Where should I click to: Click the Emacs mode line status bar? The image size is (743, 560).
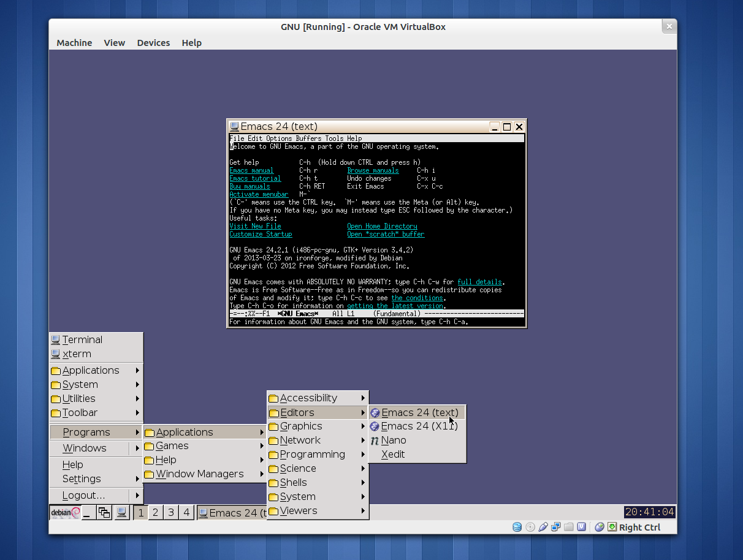click(x=376, y=314)
